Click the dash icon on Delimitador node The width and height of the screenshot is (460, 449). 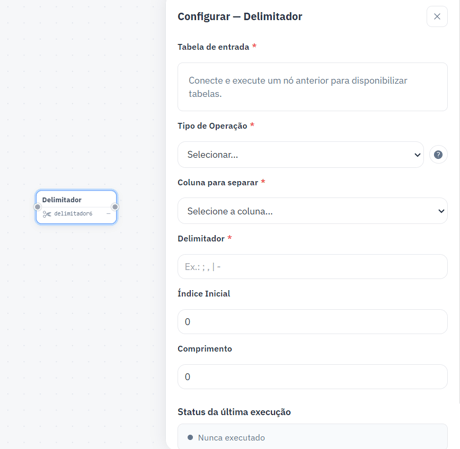click(x=108, y=214)
